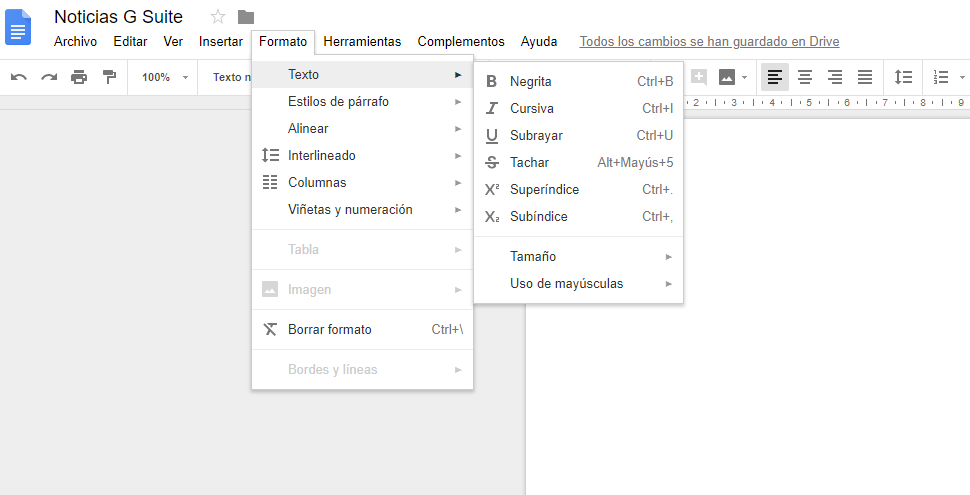Select the paint format roller icon
Image resolution: width=970 pixels, height=495 pixels.
coord(109,77)
